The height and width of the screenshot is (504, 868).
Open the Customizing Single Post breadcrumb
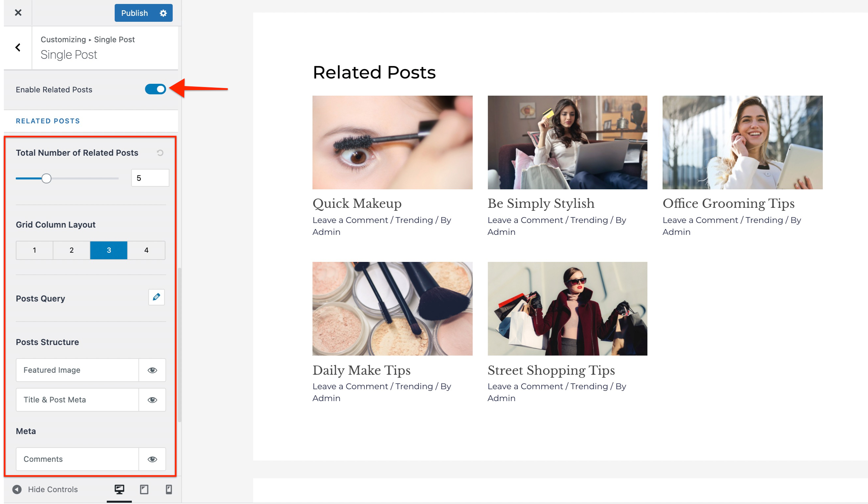87,39
